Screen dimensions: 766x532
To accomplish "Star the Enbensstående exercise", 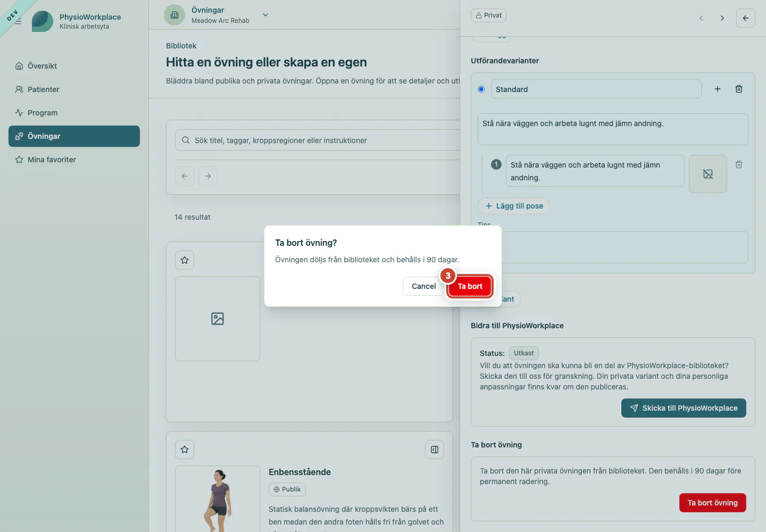I will coord(185,450).
